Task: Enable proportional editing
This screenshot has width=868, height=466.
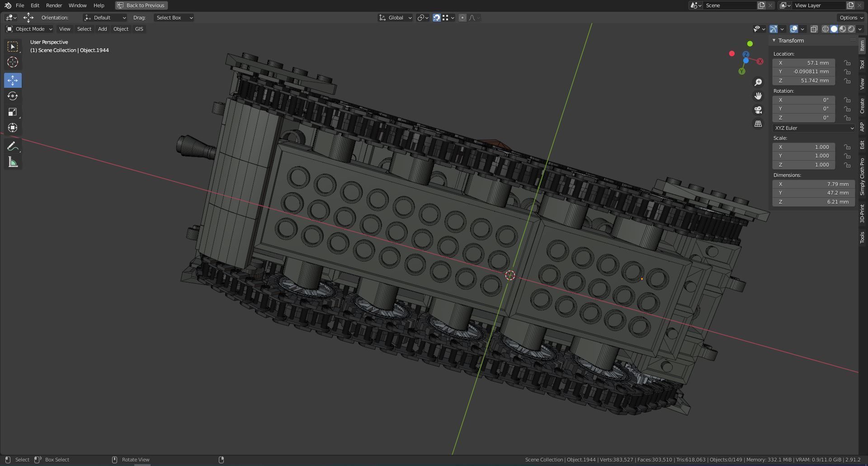Action: point(462,18)
